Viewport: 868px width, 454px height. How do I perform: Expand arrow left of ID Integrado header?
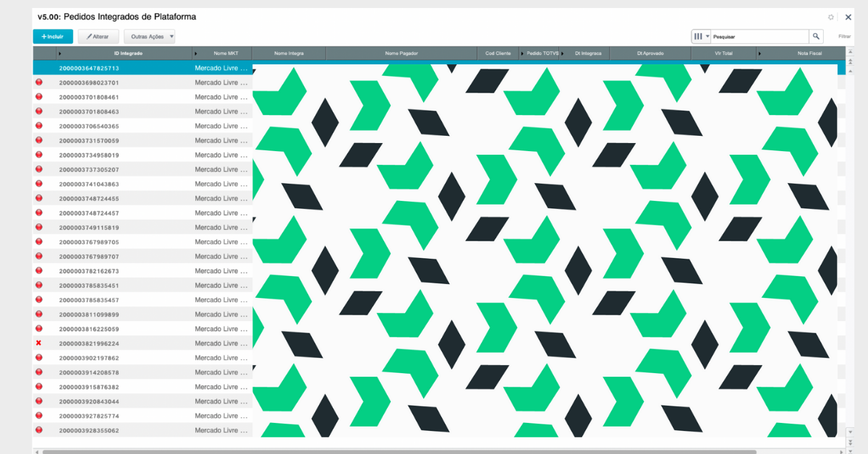tap(59, 53)
